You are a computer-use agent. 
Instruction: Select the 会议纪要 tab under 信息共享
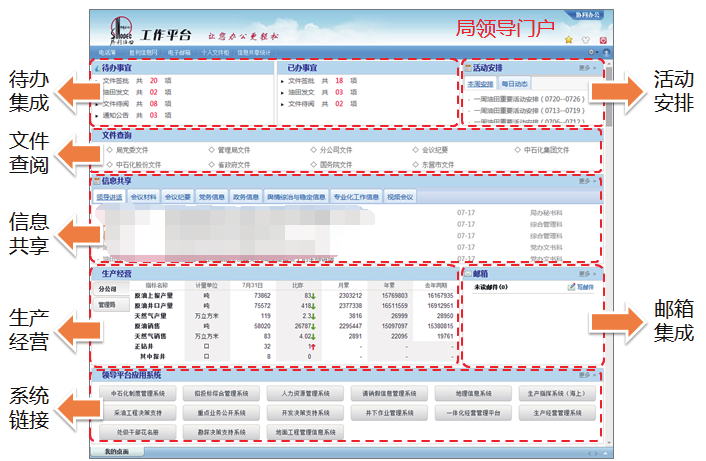pyautogui.click(x=177, y=197)
